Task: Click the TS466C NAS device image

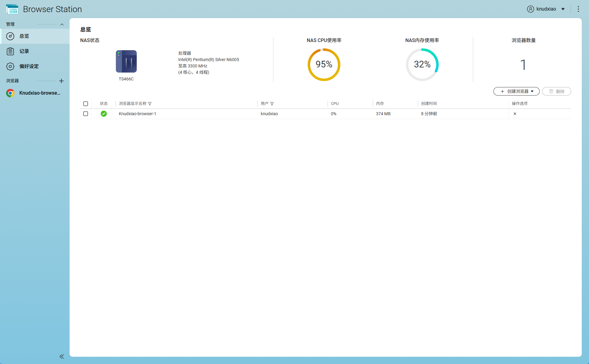Action: click(126, 61)
